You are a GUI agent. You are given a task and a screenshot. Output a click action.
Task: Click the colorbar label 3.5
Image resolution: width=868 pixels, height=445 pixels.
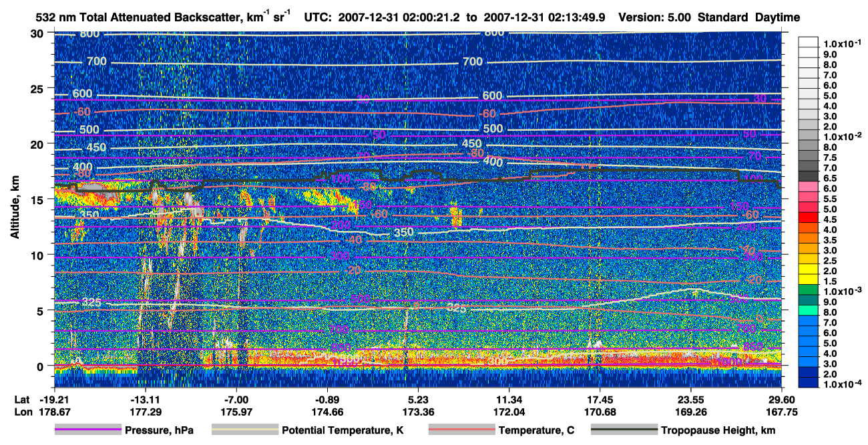(830, 240)
